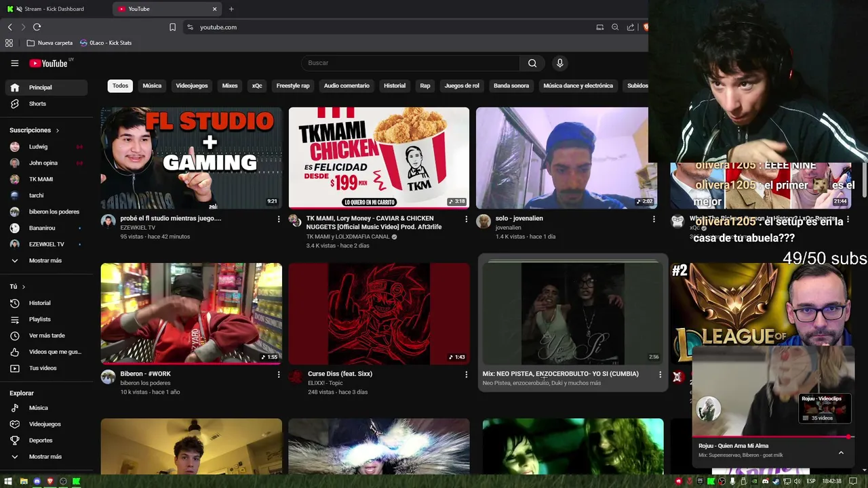The image size is (868, 488).
Task: Switch to Stream - Kick Dashboard tab
Action: tap(54, 9)
